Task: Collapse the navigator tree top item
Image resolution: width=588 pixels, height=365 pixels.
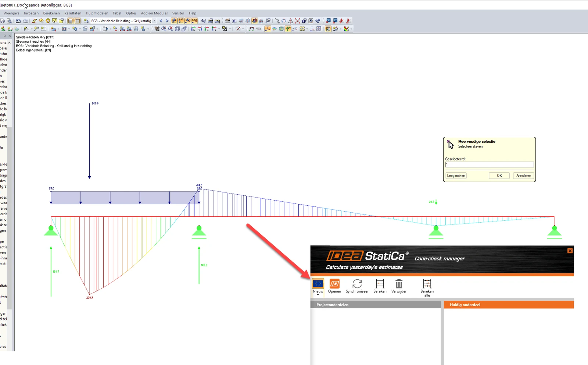Action: tap(9, 43)
